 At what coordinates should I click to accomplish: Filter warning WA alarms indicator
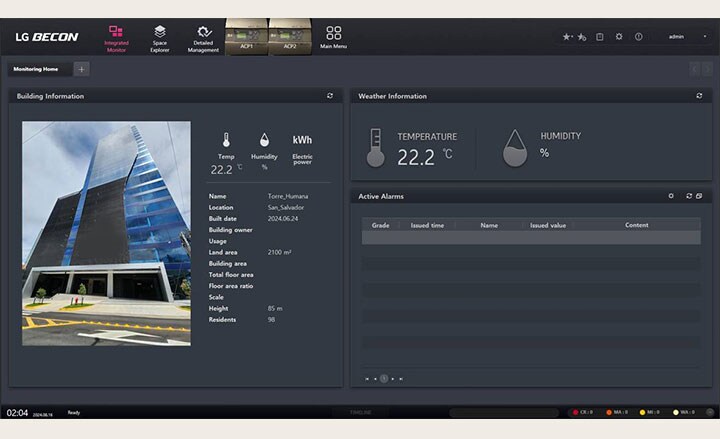(684, 412)
